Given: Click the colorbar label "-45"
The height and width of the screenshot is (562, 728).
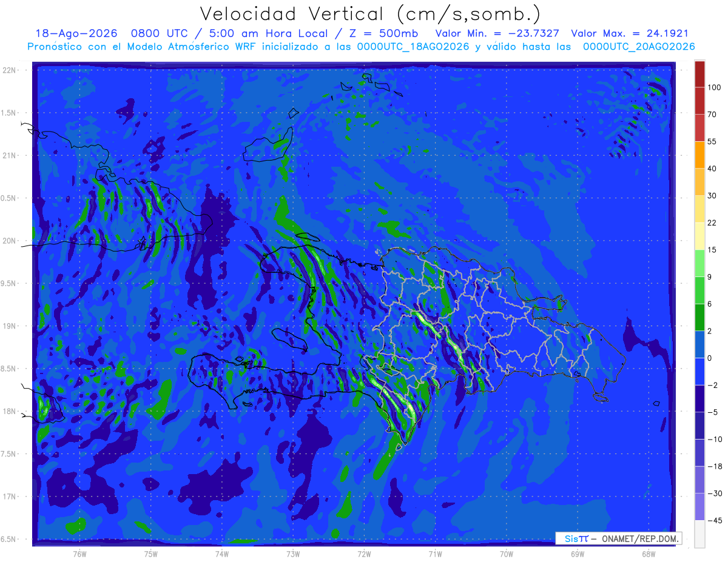Looking at the screenshot, I should click(714, 521).
